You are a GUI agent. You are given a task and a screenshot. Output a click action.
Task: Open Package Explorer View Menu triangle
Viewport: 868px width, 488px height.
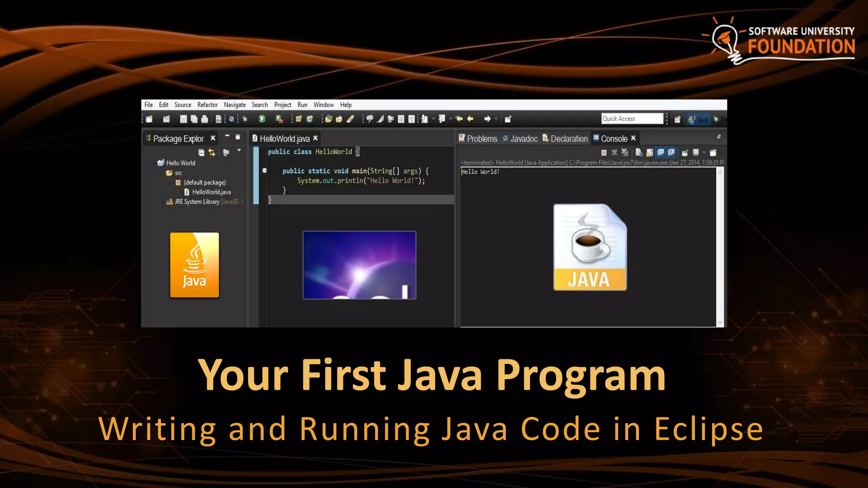tap(239, 150)
